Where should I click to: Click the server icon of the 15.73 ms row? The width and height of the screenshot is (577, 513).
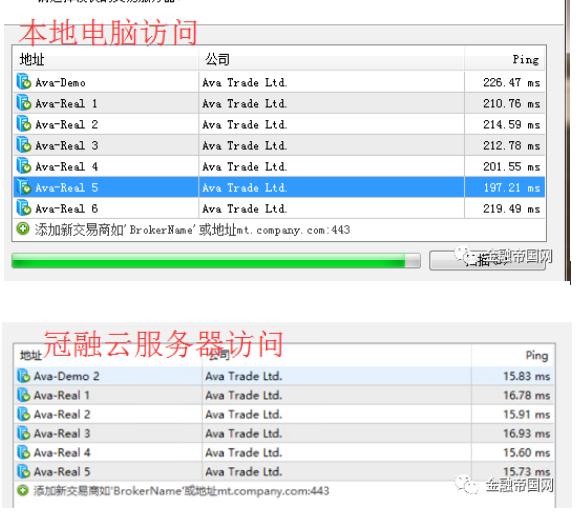[x=24, y=471]
